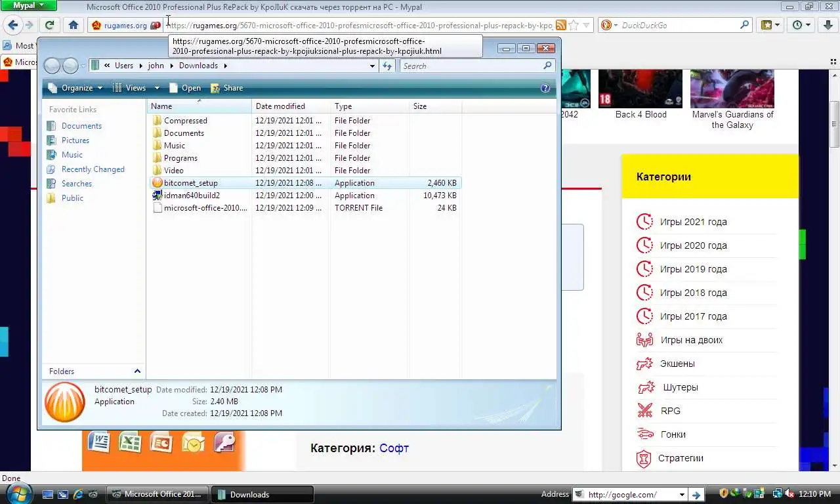Click the rugames.org site identity button
The height and width of the screenshot is (504, 840).
tap(125, 25)
